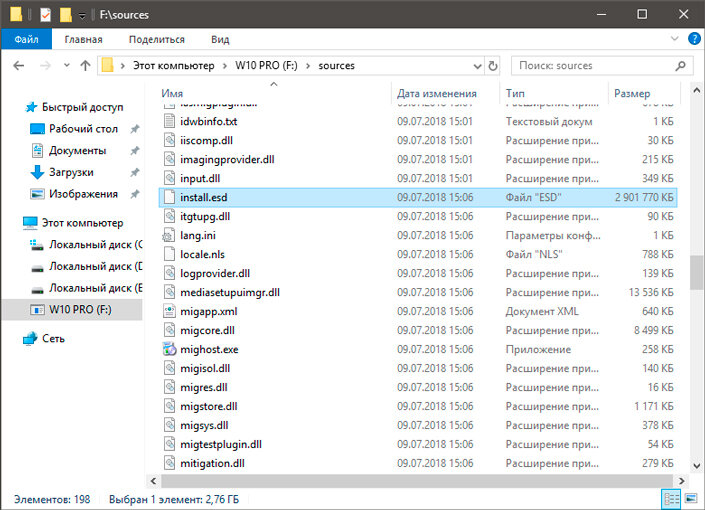Click the iiscomp.dll file icon
The image size is (705, 510).
pyautogui.click(x=169, y=140)
